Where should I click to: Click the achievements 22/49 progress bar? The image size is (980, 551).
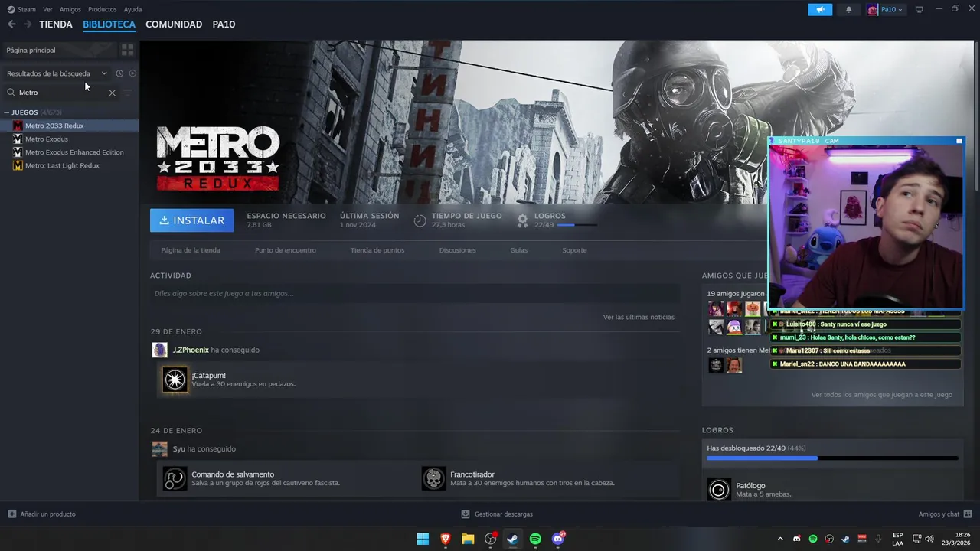coord(832,458)
